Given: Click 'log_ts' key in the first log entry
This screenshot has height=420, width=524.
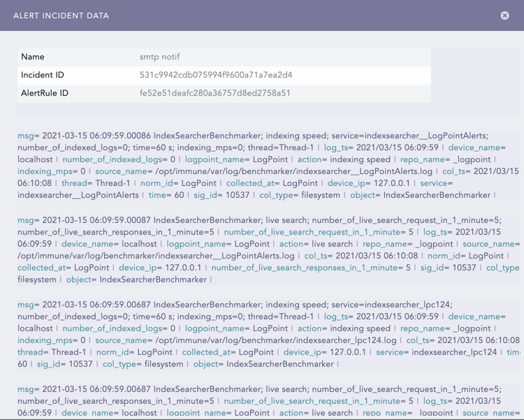Looking at the screenshot, I should tap(336, 148).
